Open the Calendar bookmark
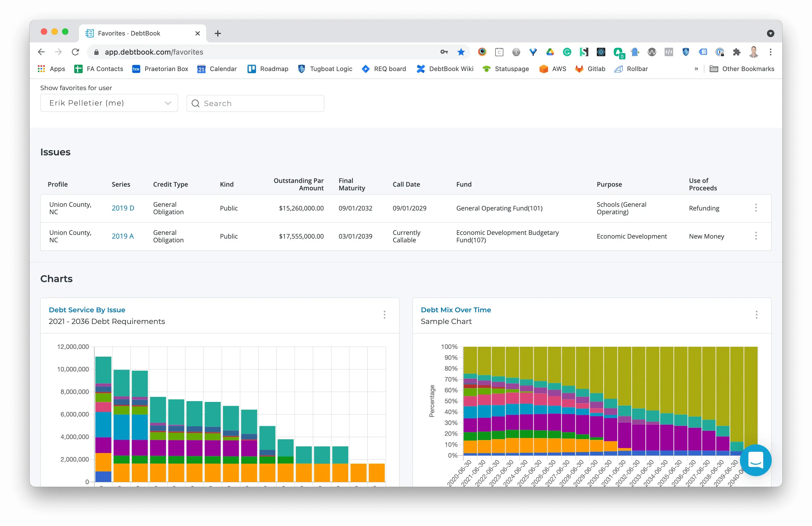Screen dimensions: 812x526 [217, 69]
